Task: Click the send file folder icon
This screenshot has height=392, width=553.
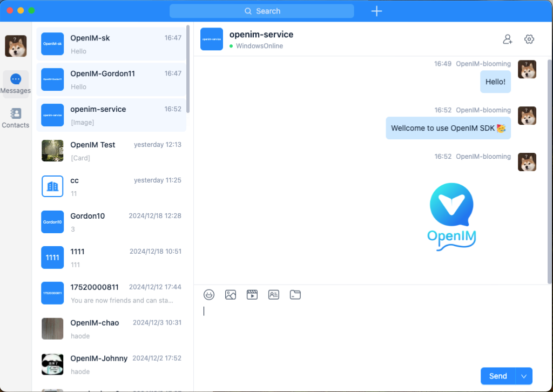Action: pyautogui.click(x=295, y=295)
